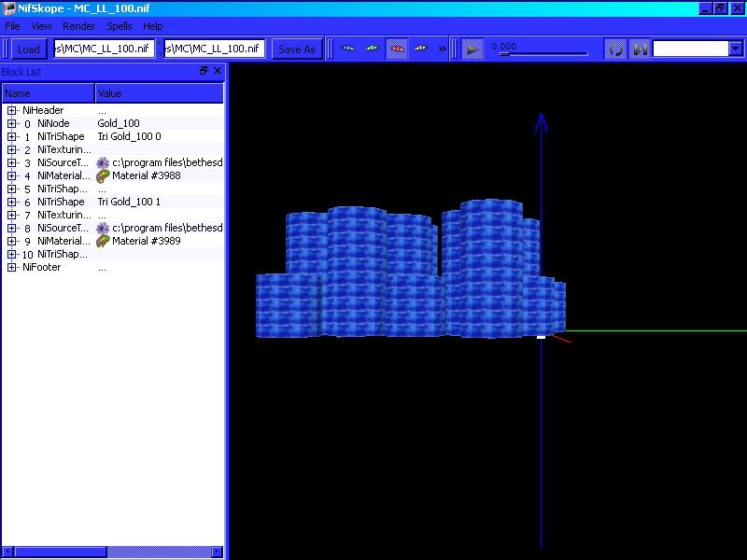
Task: Select the value "Tri Gold_100 0"
Action: 129,136
